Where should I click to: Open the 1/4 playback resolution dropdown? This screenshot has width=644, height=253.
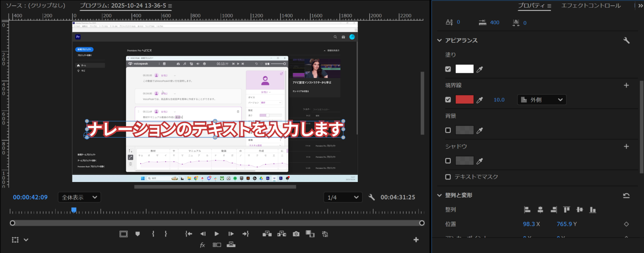343,197
